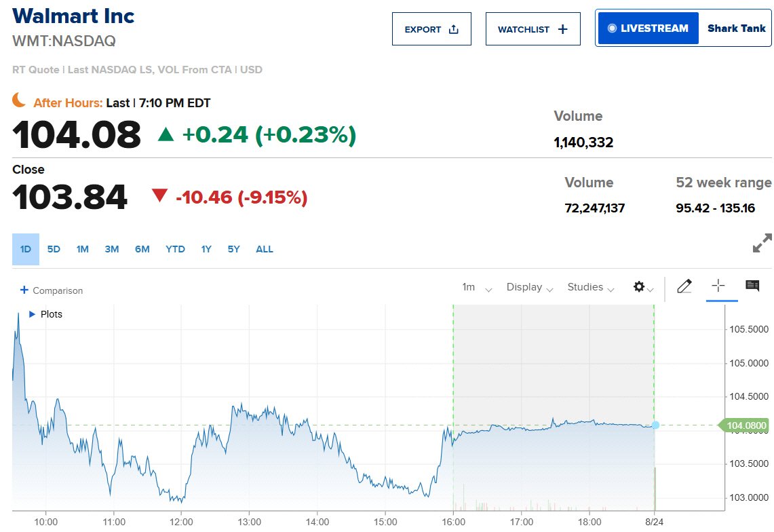774x532 pixels.
Task: Add a Comparison symbol
Action: click(52, 290)
